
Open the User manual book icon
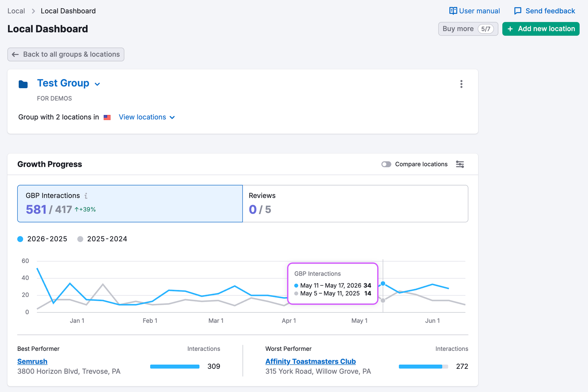pos(453,11)
